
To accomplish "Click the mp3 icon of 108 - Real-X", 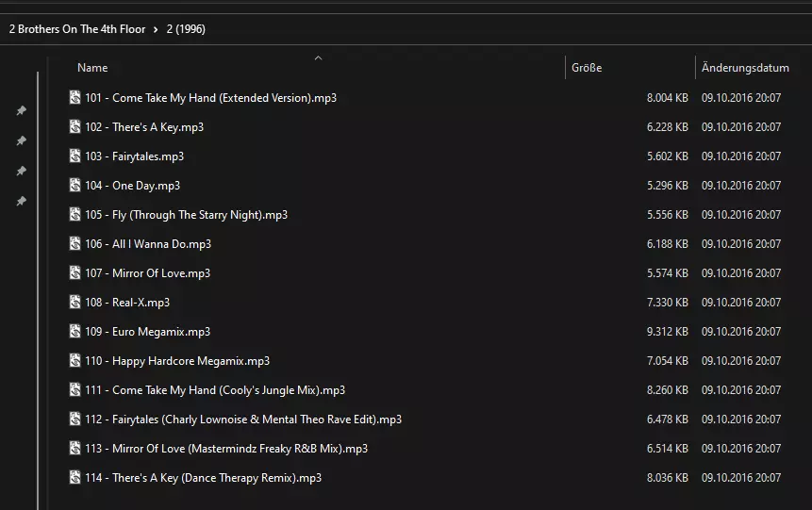I will point(75,302).
